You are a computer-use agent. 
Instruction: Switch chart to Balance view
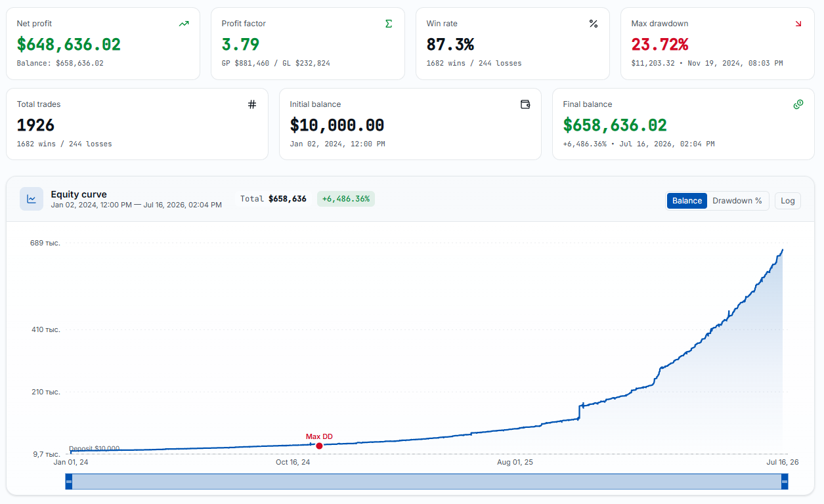(x=687, y=201)
